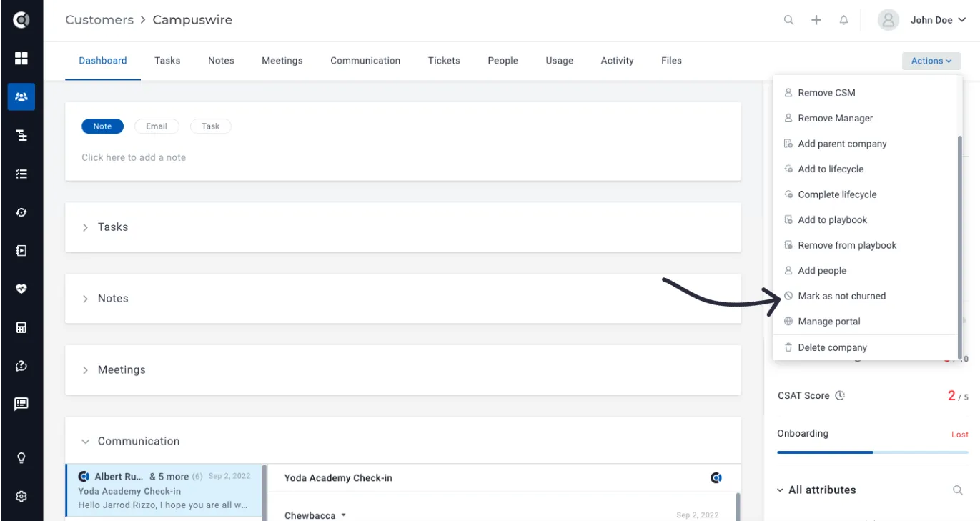Choose Manage portal menu item
980x521 pixels.
865,322
